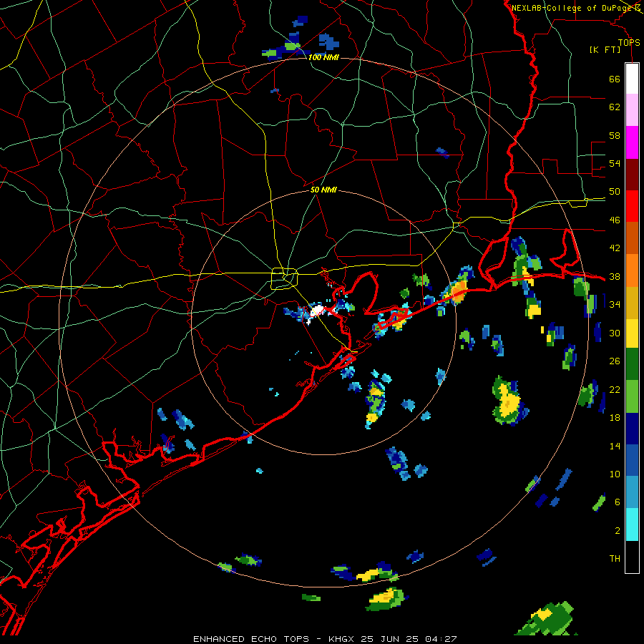Click the legend value '14'
644x644 pixels.
pos(615,446)
